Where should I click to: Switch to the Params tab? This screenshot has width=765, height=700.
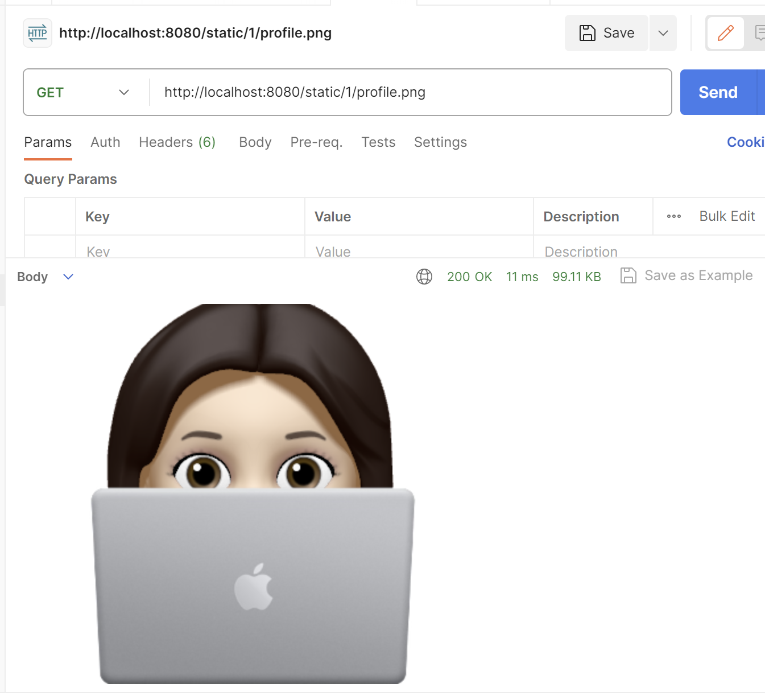click(x=48, y=142)
